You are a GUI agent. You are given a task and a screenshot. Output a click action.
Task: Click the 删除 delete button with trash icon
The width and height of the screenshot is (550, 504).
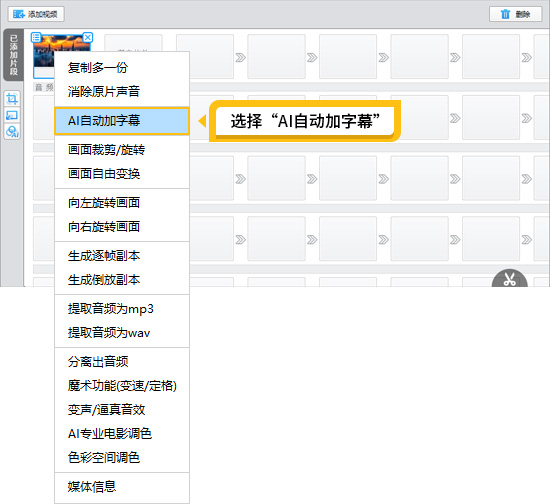[515, 14]
